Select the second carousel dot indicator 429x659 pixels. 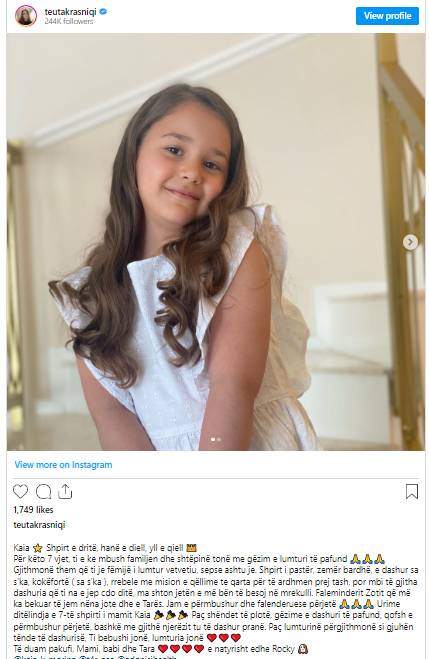219,439
